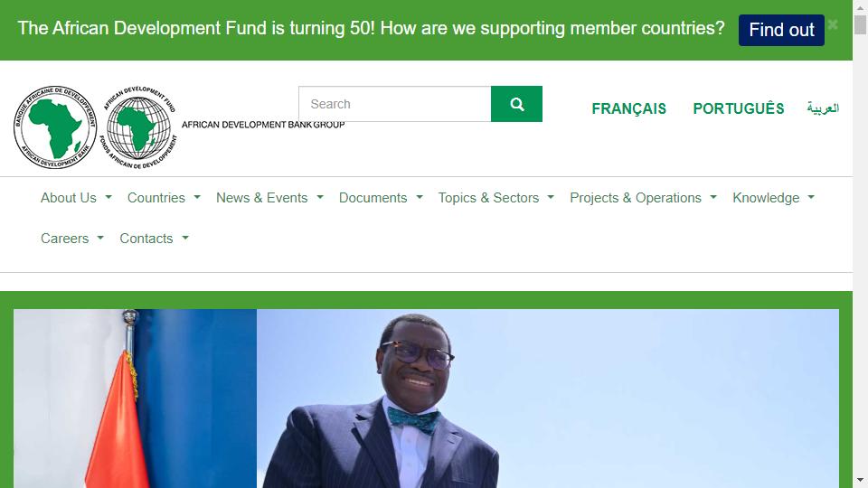Screen dimensions: 868x488
Task: Switch site language to Français
Action: click(629, 108)
